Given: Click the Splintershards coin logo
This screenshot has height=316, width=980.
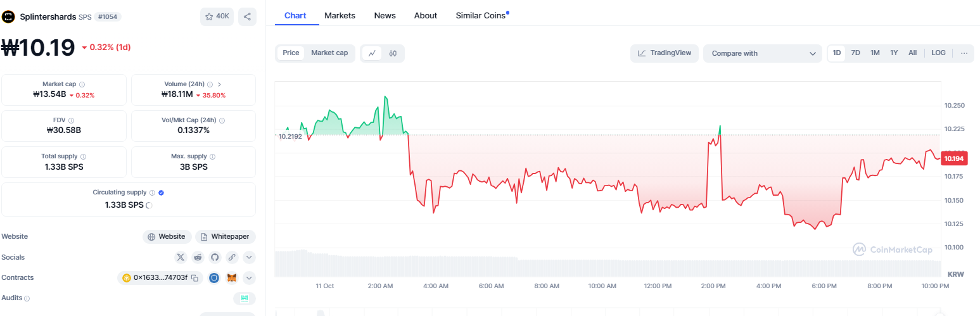Looking at the screenshot, I should tap(9, 16).
